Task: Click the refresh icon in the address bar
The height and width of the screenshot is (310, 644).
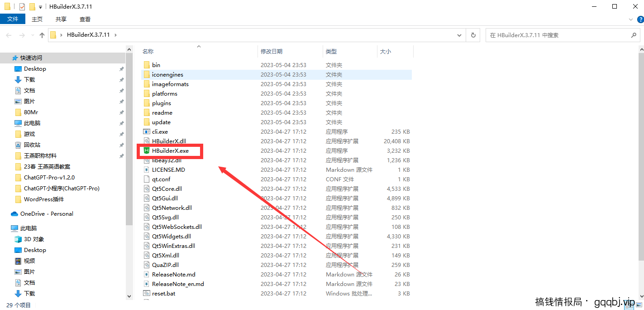Action: (473, 35)
